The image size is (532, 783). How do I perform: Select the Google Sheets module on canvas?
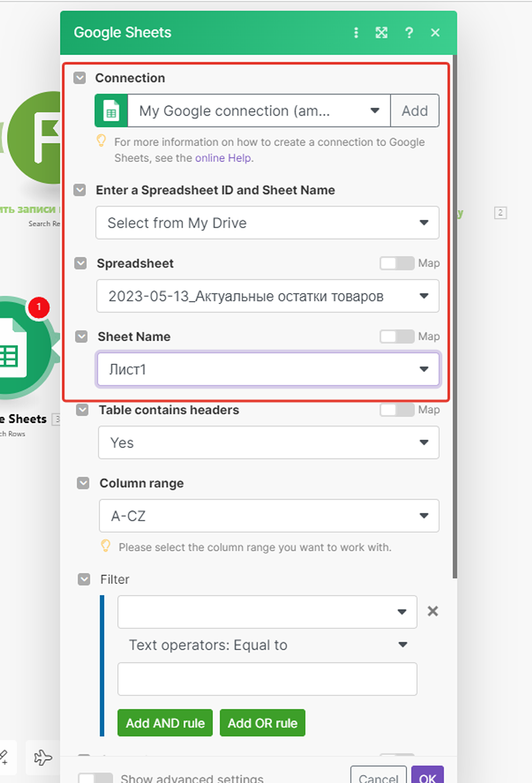(x=26, y=347)
